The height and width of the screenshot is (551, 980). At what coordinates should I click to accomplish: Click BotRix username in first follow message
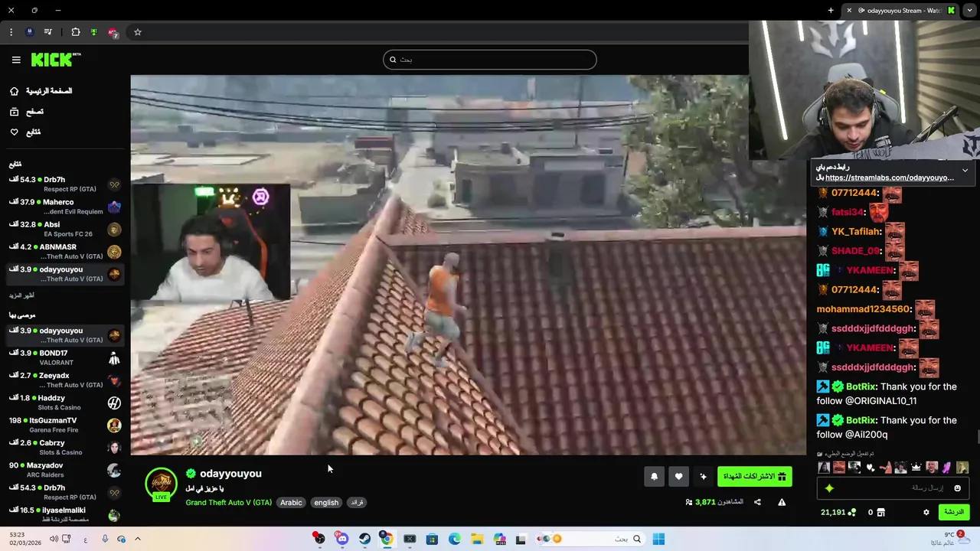click(x=861, y=386)
